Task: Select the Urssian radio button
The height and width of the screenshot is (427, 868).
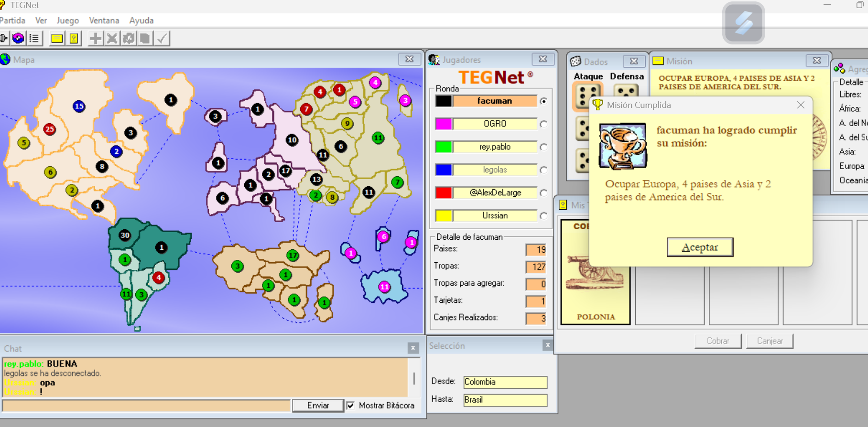Action: [x=543, y=216]
